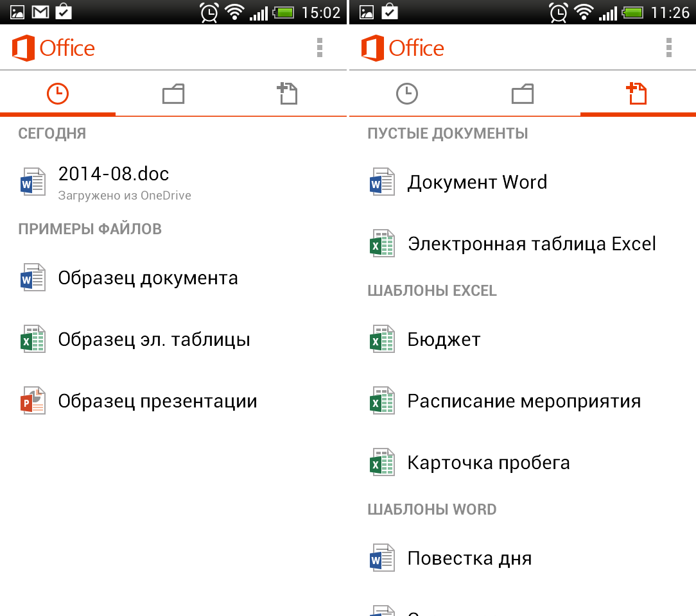The height and width of the screenshot is (616, 696).
Task: Open Образец документа sample
Action: tap(173, 278)
